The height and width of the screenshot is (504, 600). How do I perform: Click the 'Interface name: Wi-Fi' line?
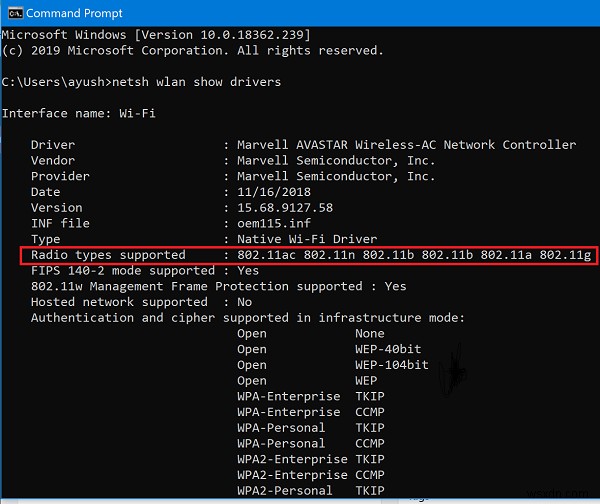click(x=79, y=113)
